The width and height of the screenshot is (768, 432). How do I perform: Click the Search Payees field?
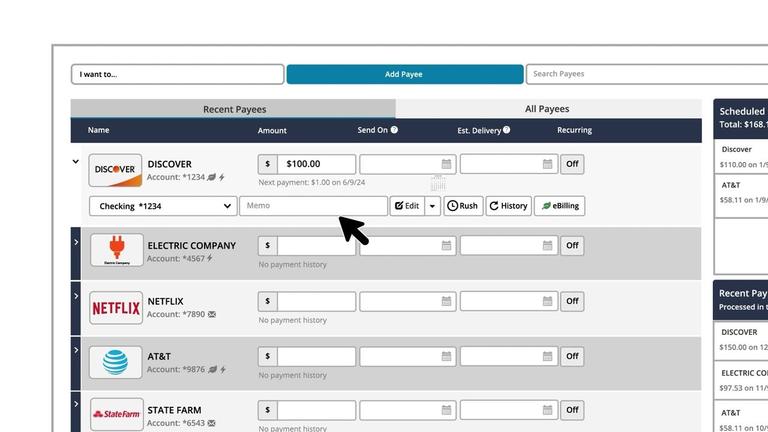click(647, 74)
